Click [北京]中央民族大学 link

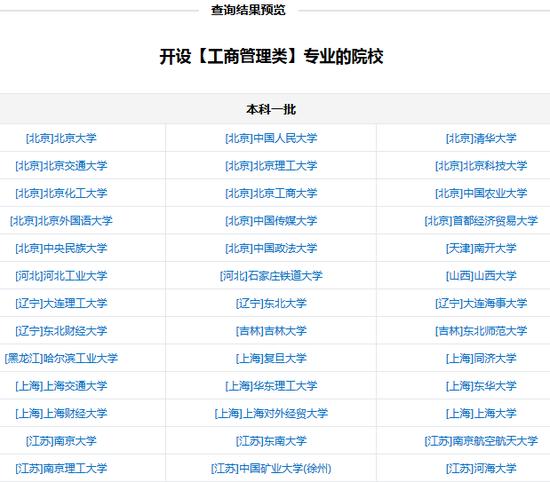[61, 248]
